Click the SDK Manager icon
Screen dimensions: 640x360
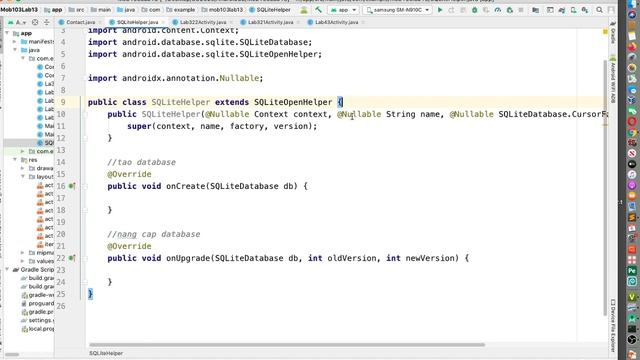point(585,10)
